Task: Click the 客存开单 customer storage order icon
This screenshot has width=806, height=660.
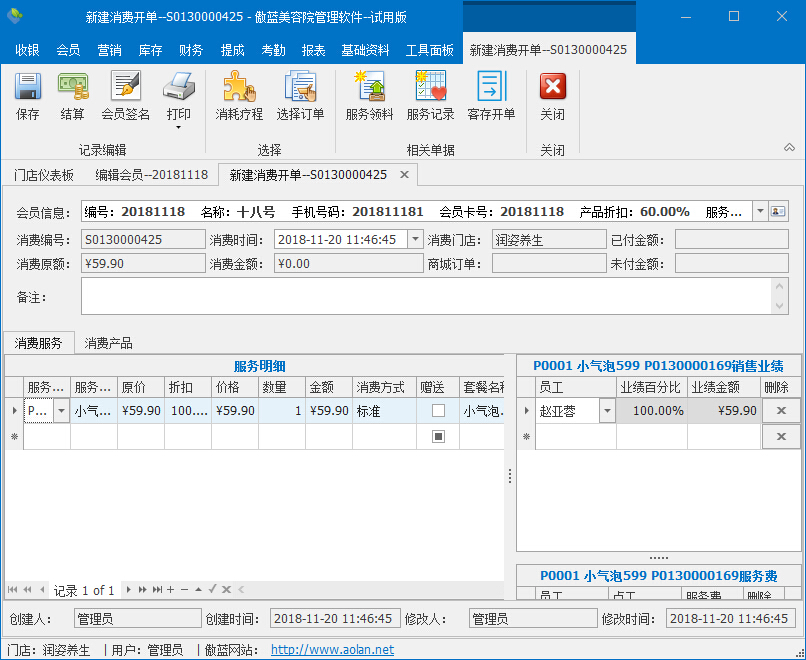Action: point(491,86)
